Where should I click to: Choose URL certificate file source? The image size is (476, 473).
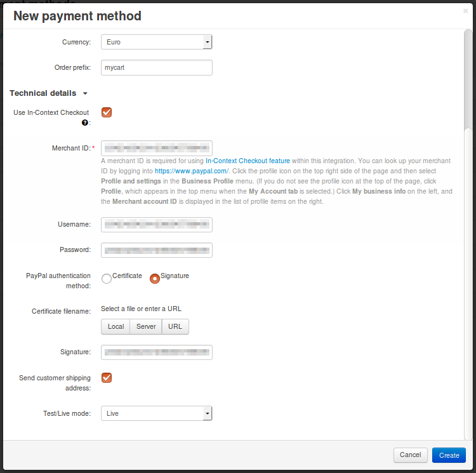tap(175, 327)
